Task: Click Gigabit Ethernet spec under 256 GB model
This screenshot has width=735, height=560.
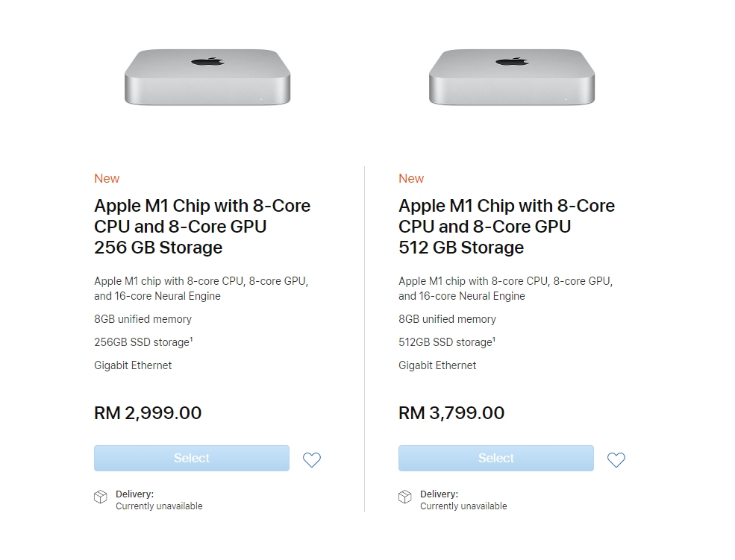Action: (x=133, y=365)
